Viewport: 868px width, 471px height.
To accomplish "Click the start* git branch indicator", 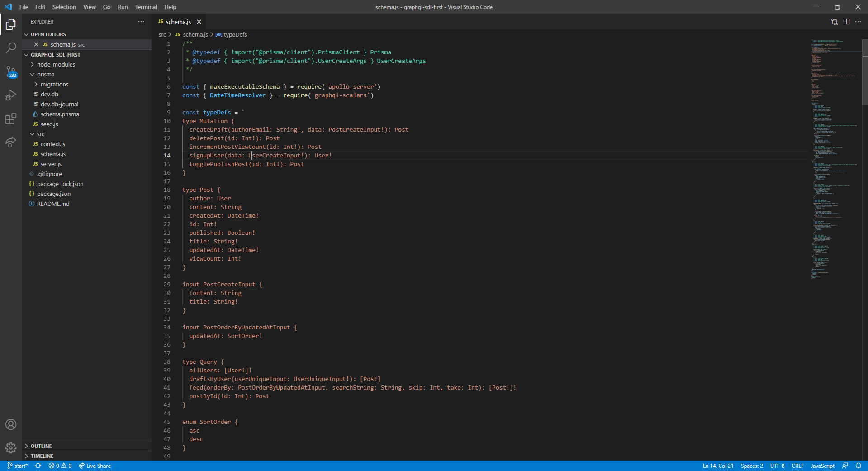I will click(18, 466).
